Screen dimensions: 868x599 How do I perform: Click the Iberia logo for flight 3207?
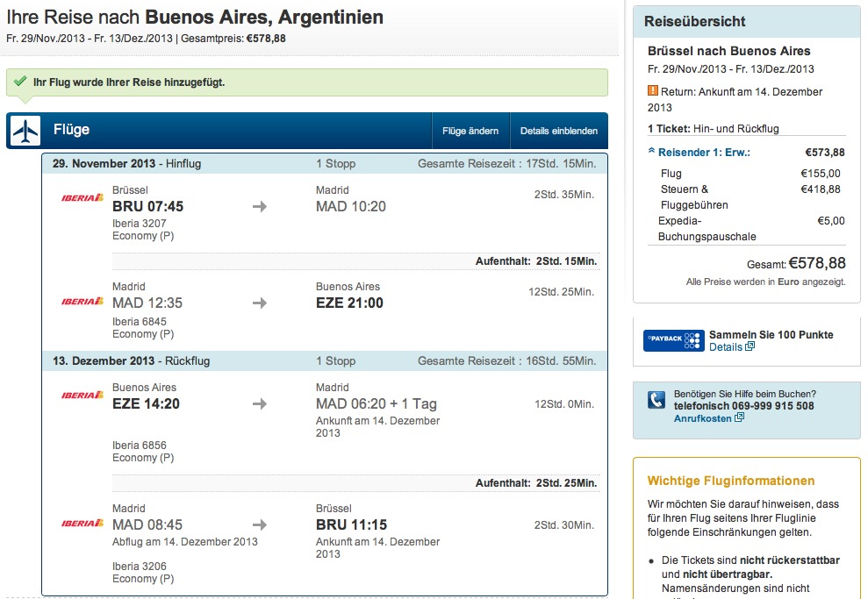click(x=82, y=197)
